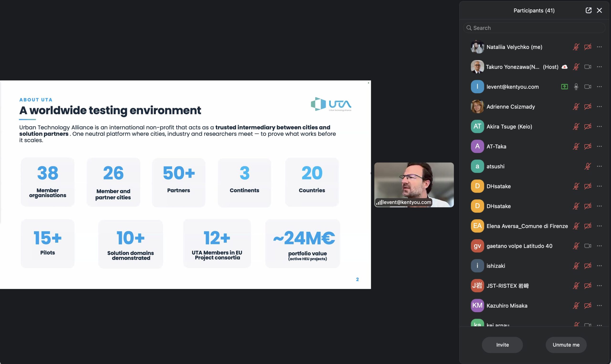Click the JST-RISTEX avatar
This screenshot has width=611, height=364.
click(x=477, y=285)
